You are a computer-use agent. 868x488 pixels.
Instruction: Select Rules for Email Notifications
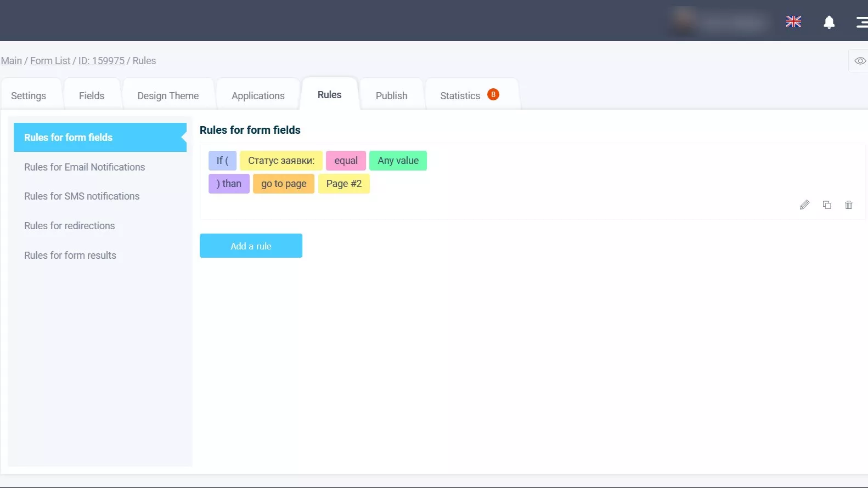(84, 167)
